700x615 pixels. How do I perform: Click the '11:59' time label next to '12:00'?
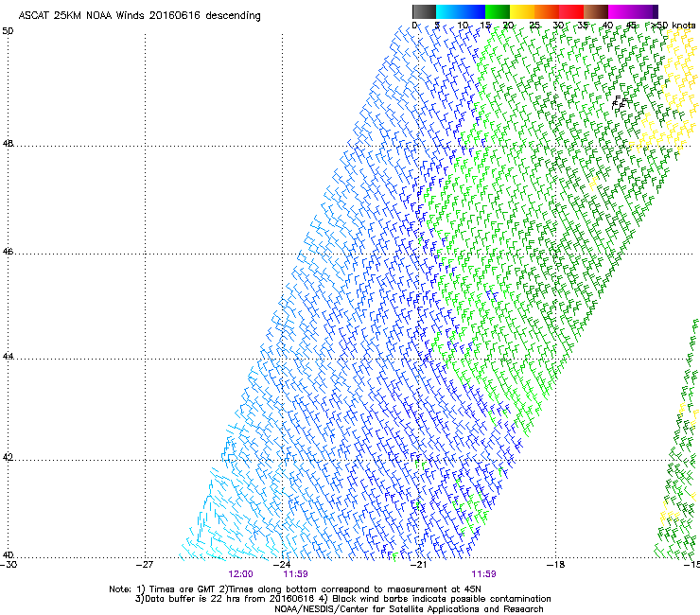pos(295,574)
